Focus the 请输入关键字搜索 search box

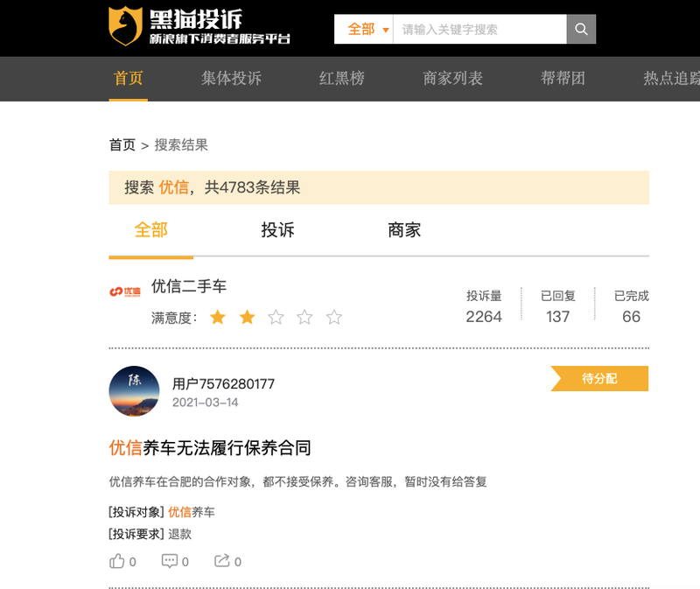(479, 30)
